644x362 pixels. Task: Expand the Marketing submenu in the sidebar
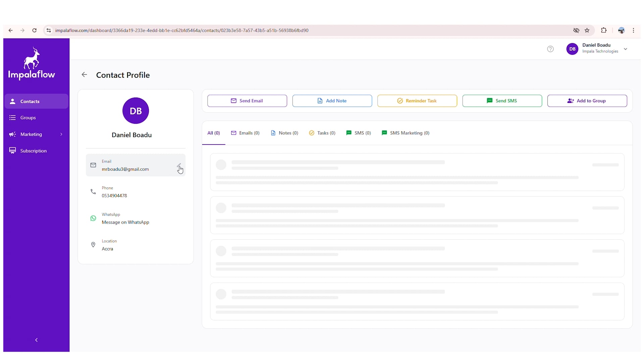61,134
